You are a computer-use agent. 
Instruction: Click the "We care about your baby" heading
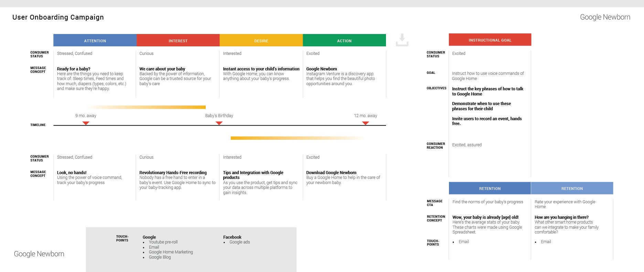162,69
